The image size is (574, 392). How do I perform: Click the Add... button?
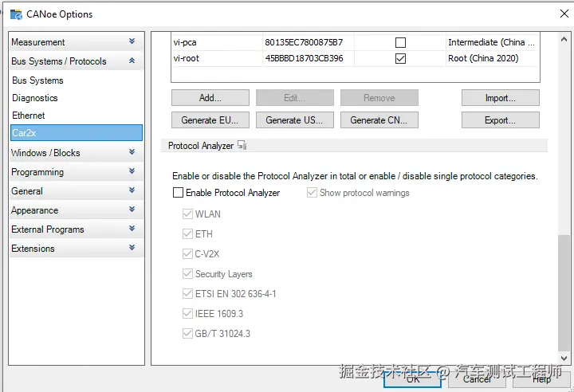pyautogui.click(x=210, y=98)
